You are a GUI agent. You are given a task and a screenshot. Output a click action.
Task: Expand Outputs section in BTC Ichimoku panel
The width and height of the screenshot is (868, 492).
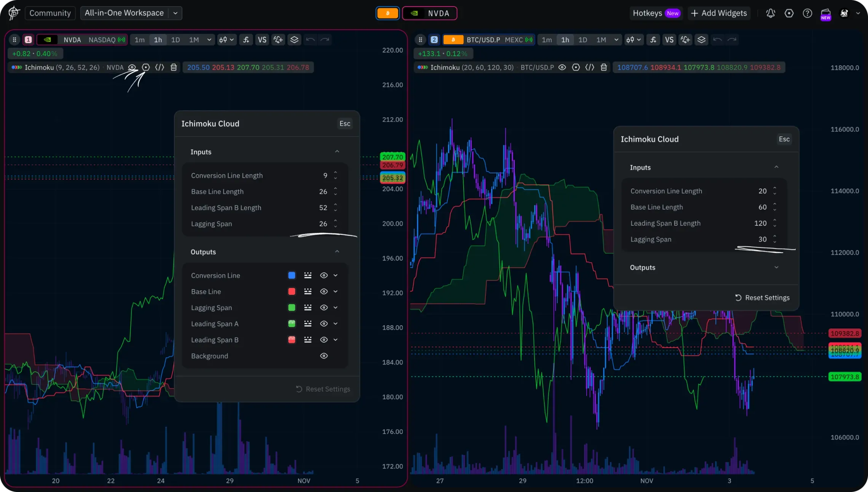pyautogui.click(x=776, y=267)
